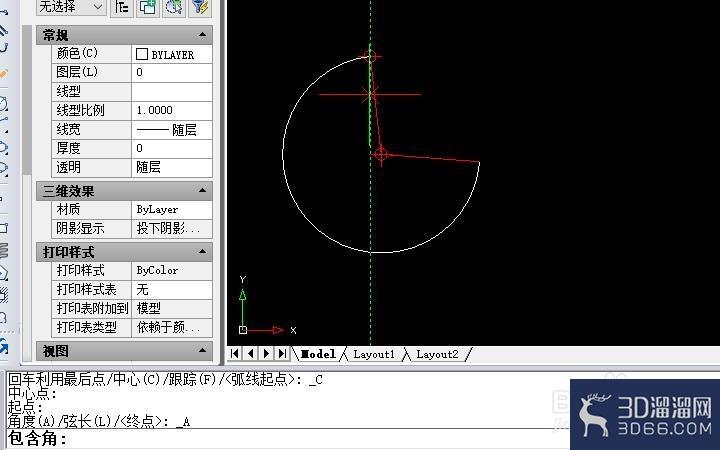Viewport: 720px width, 450px height.
Task: Click the quick select filter icon
Action: click(x=200, y=7)
